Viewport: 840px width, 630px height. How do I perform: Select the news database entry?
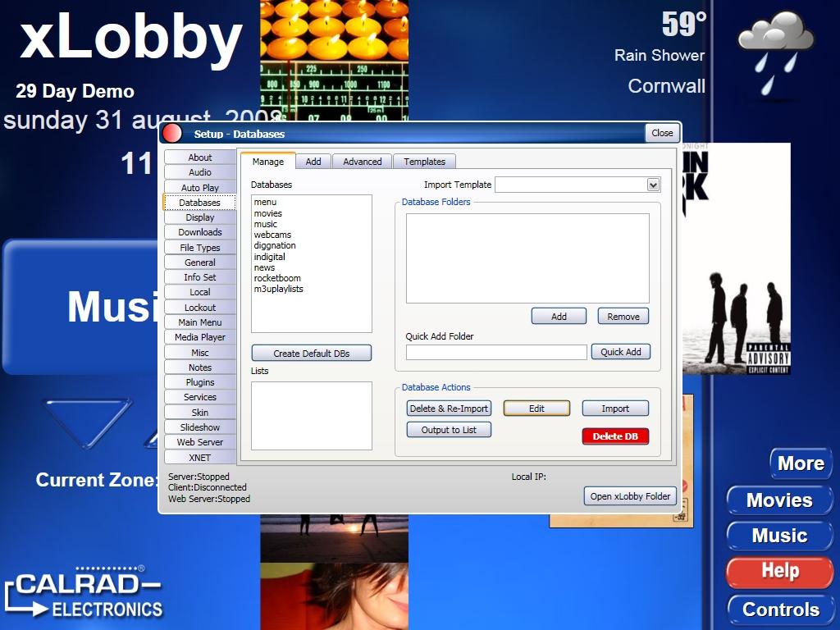click(x=265, y=267)
